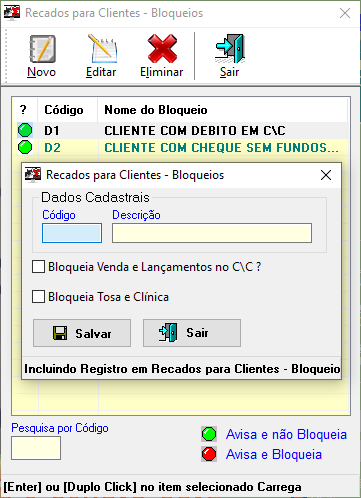Image resolution: width=361 pixels, height=498 pixels.
Task: Click the green Avisa e não Bloqueia circle
Action: [x=209, y=434]
